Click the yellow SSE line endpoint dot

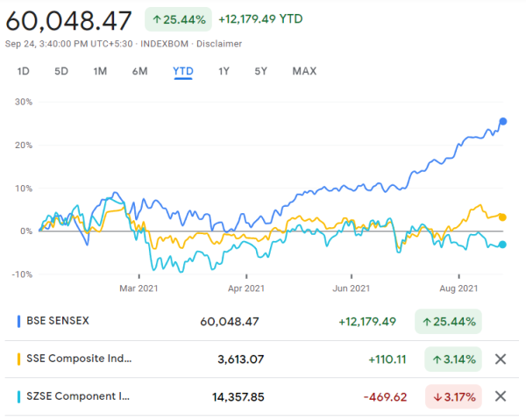(502, 217)
